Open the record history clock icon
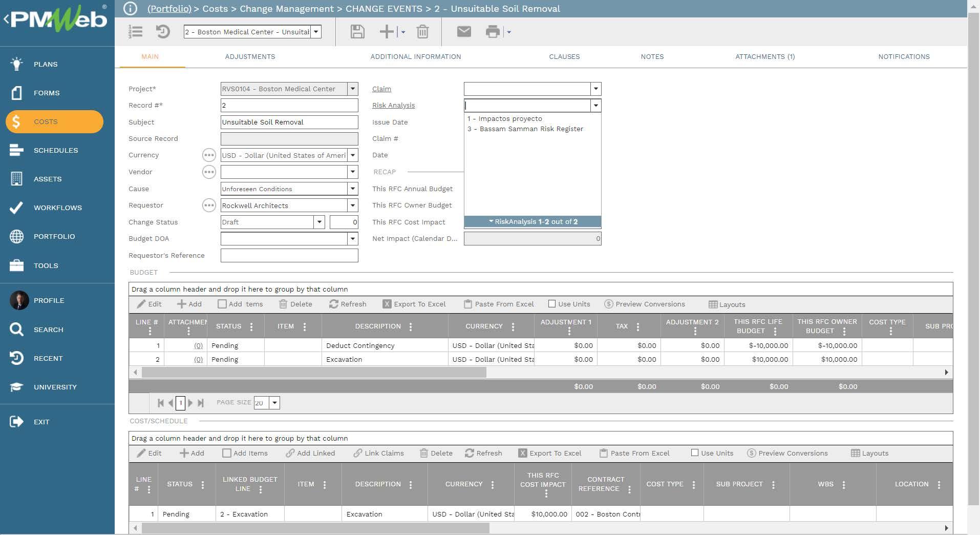Screen dimensions: 980x535 point(163,32)
